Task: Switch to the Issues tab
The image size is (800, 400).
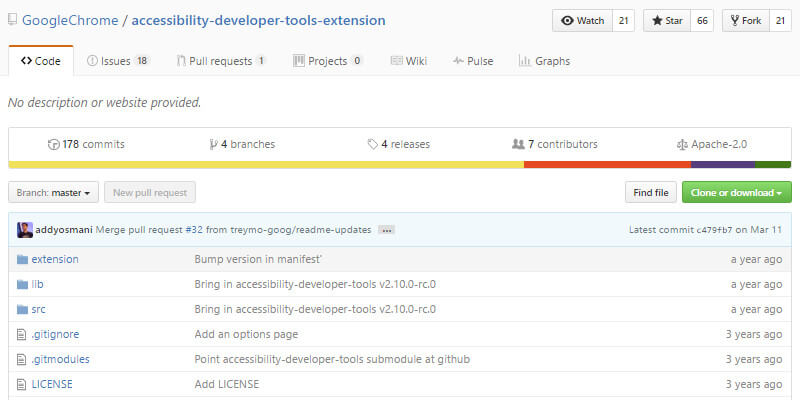Action: click(117, 61)
